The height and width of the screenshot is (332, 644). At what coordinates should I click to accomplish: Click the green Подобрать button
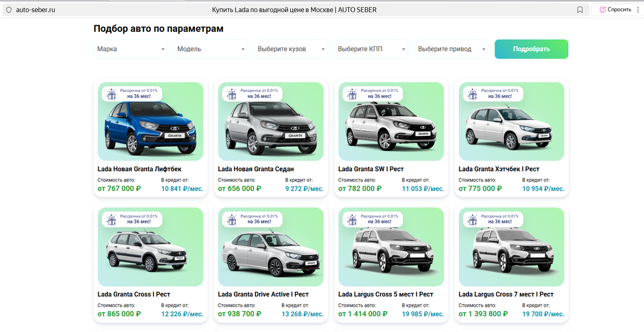pos(531,49)
